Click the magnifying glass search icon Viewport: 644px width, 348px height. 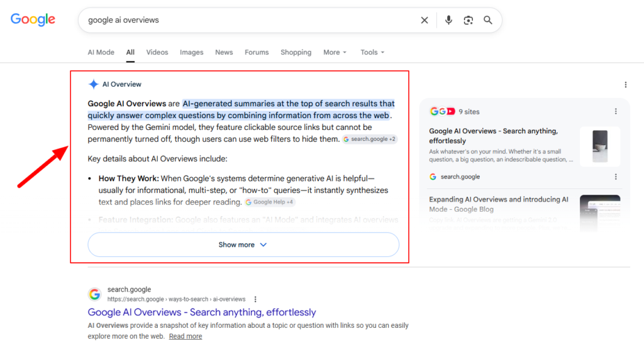tap(487, 19)
